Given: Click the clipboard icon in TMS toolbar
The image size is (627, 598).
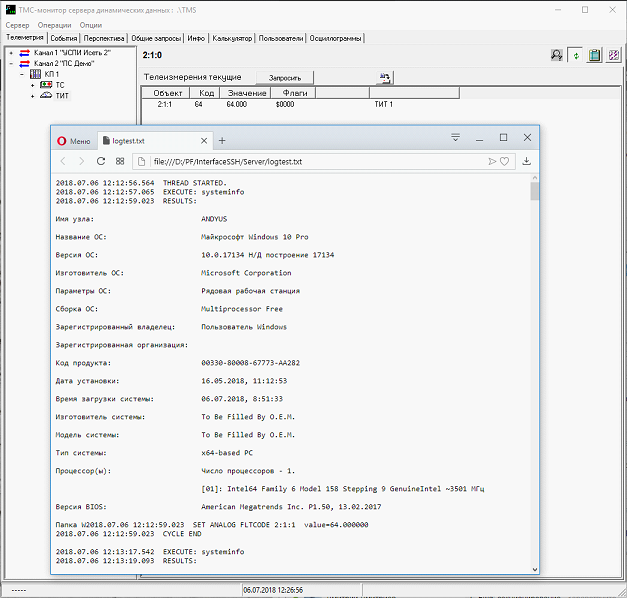Looking at the screenshot, I should pos(595,56).
